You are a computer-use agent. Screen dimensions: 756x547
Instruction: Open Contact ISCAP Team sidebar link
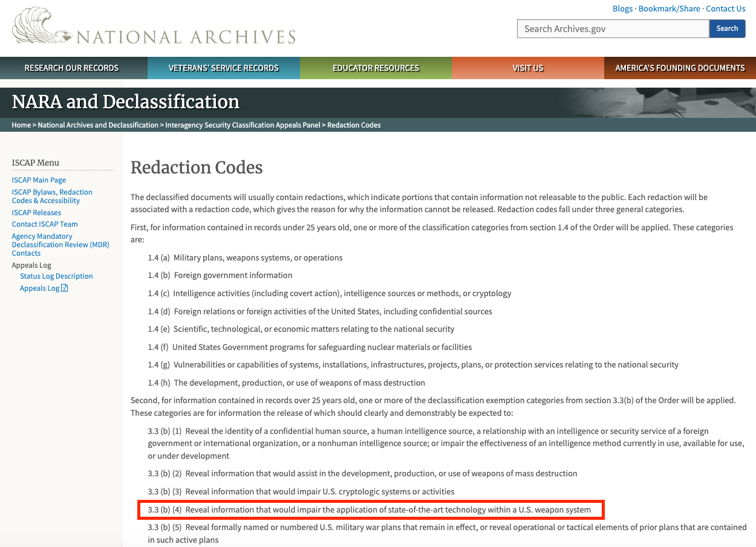[x=45, y=224]
